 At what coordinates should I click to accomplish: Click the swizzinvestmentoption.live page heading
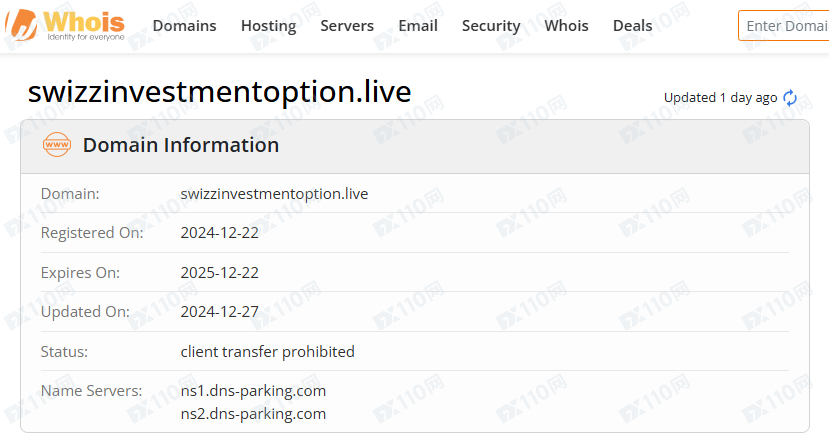click(x=220, y=92)
